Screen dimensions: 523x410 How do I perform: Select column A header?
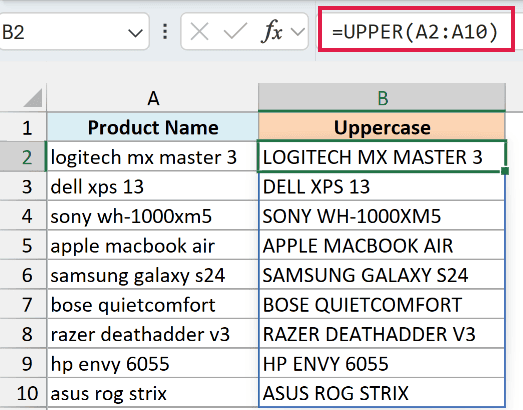153,98
